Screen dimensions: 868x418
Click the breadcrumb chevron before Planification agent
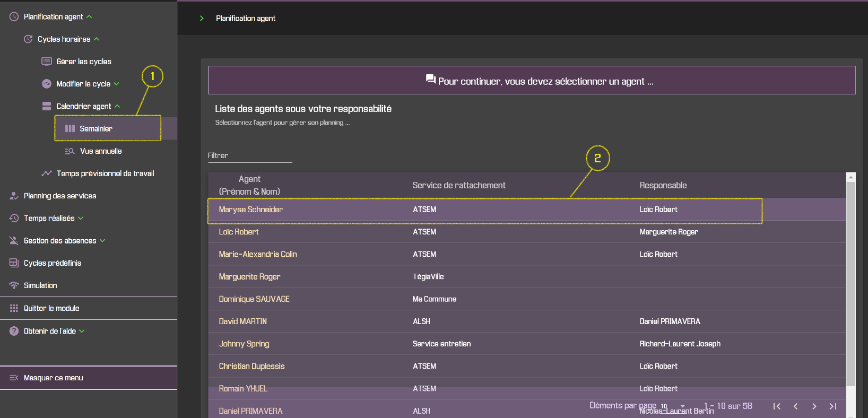[202, 18]
